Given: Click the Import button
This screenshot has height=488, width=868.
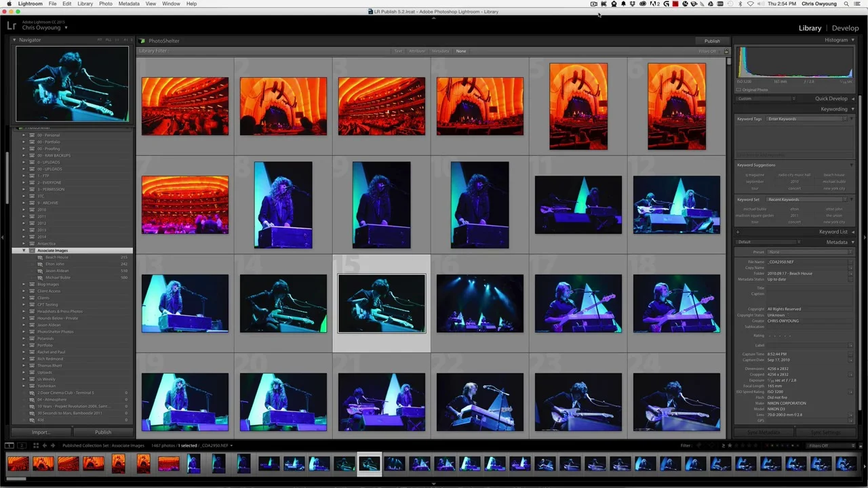Looking at the screenshot, I should click(41, 432).
